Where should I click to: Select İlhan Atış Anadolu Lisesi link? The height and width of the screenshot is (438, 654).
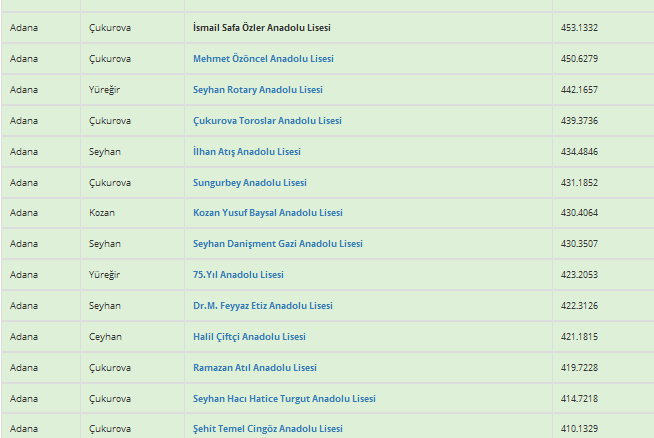click(x=246, y=152)
